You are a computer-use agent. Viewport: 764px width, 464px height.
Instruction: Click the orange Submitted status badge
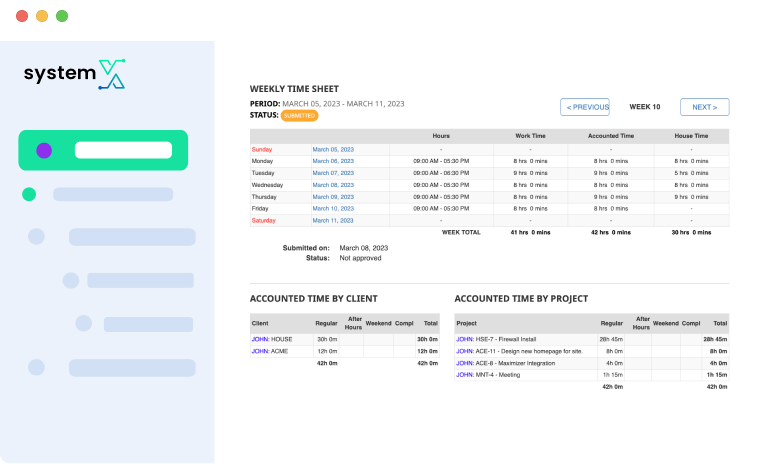click(x=299, y=115)
